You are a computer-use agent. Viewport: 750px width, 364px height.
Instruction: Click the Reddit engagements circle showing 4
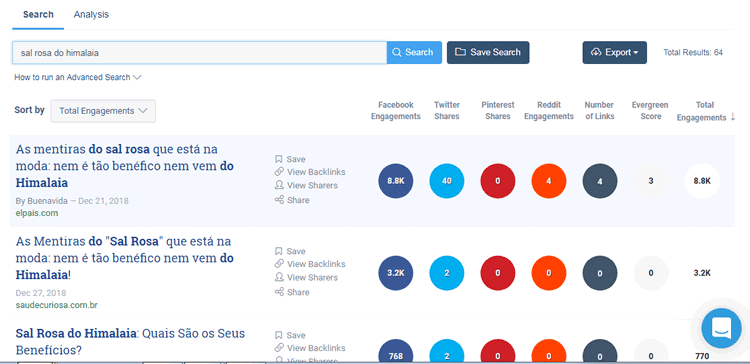tap(549, 181)
